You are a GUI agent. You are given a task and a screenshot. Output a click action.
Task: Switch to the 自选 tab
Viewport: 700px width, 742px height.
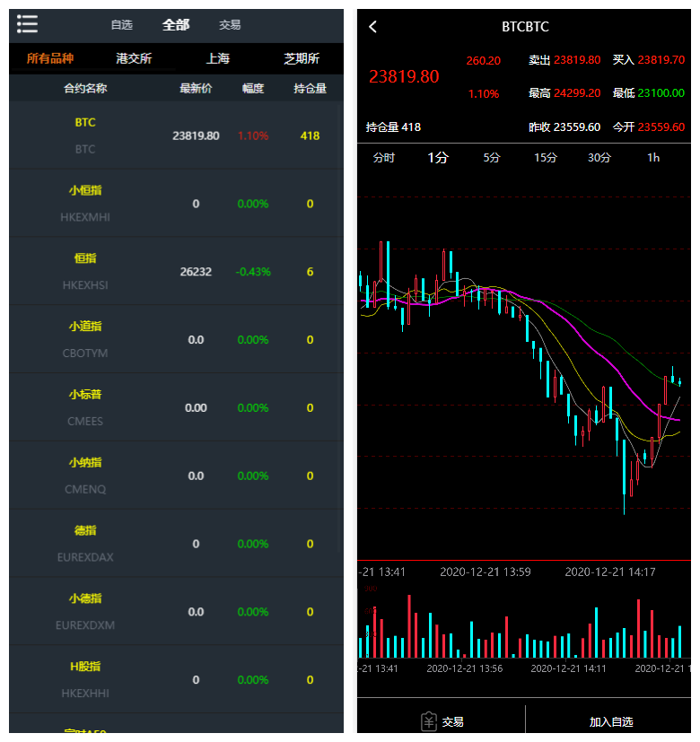pos(122,24)
